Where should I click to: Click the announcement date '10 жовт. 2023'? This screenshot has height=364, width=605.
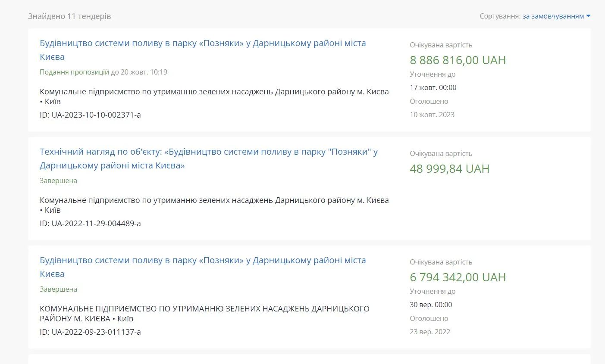(432, 115)
